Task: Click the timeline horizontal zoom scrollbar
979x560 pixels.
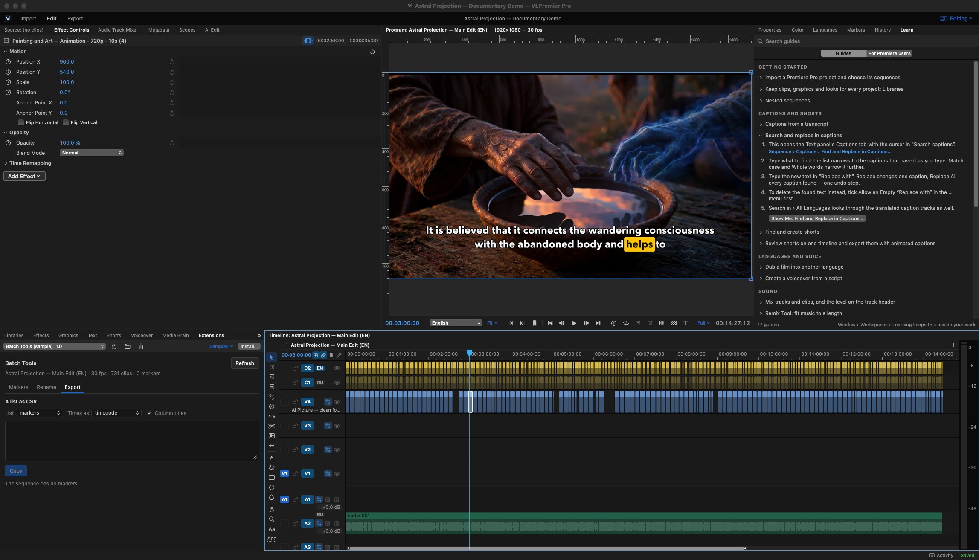Action: pos(547,548)
